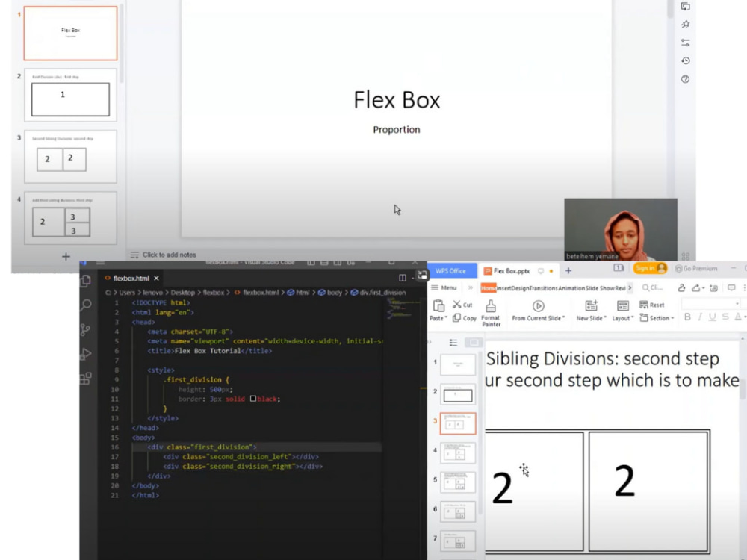Switch to the Transitions ribbon tab
The image size is (747, 560).
543,288
